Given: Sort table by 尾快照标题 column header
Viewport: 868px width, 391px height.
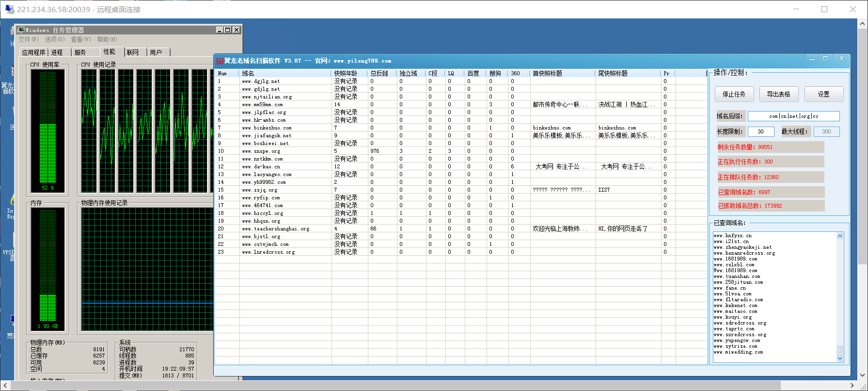Looking at the screenshot, I should coord(628,73).
